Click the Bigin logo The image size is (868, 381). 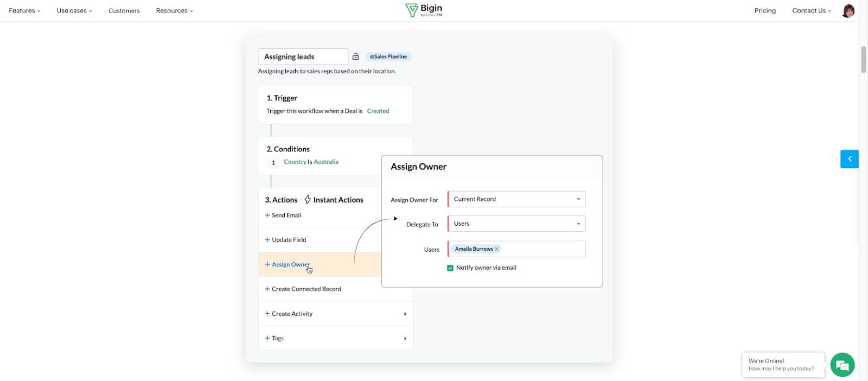coord(425,9)
